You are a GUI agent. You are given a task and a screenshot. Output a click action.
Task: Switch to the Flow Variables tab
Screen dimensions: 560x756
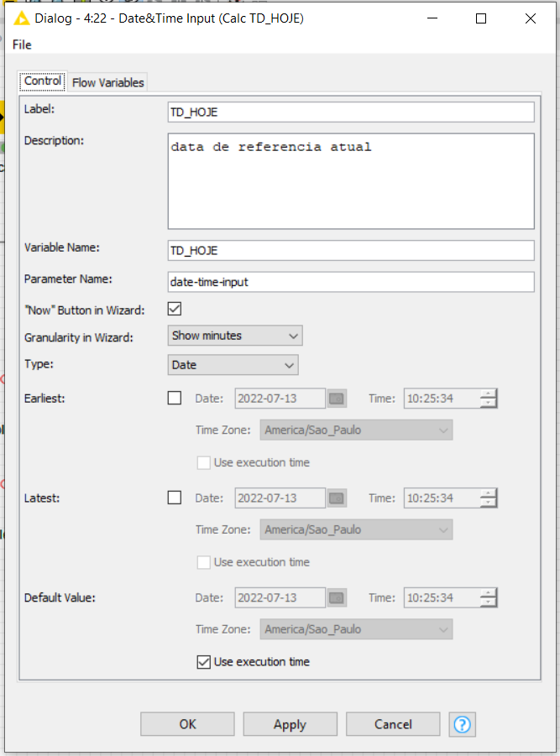click(x=107, y=82)
